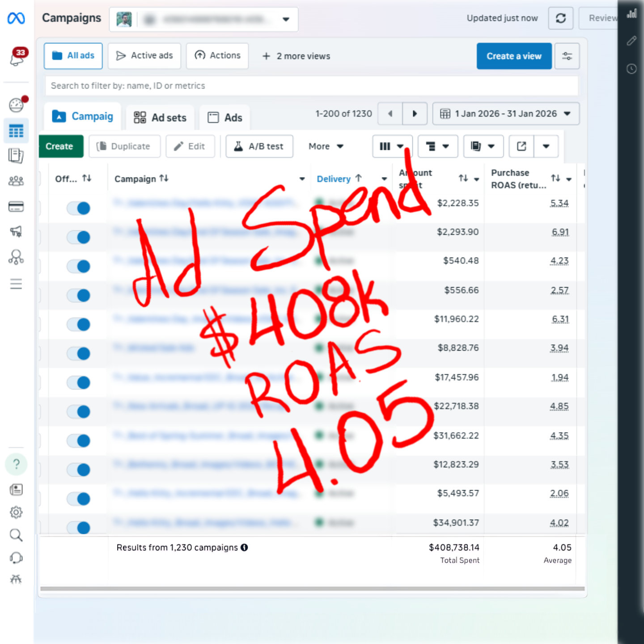Refresh campaign data
This screenshot has height=644, width=644.
[x=561, y=18]
